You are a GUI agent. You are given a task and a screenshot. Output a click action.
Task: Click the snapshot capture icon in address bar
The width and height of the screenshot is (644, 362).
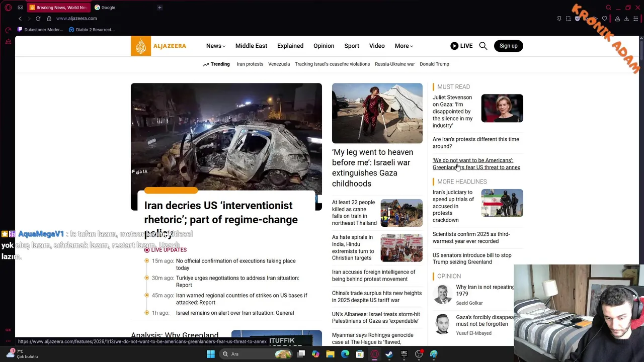(568, 19)
